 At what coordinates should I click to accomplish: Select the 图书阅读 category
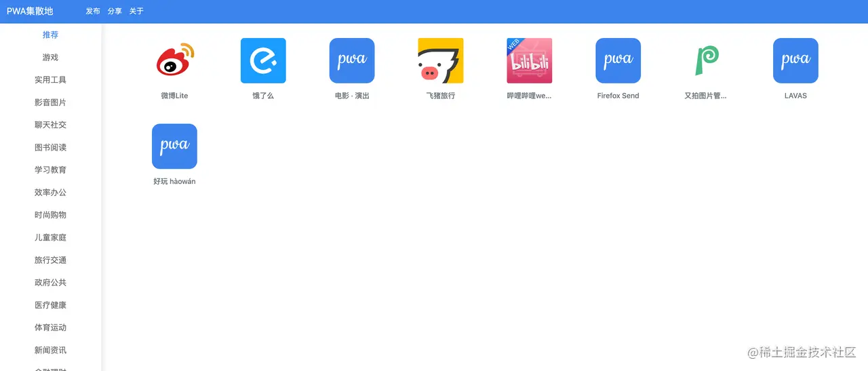(50, 147)
